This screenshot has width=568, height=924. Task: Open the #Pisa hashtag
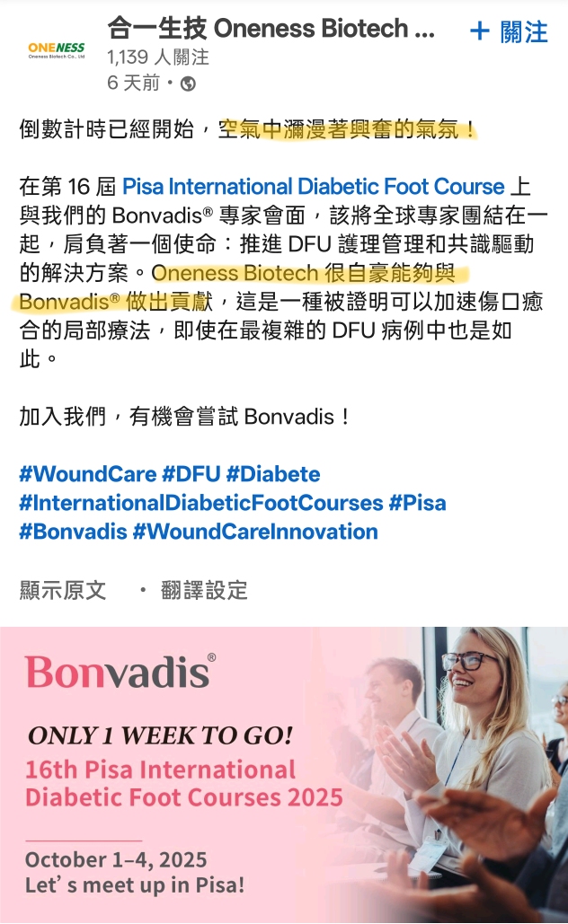pyautogui.click(x=418, y=503)
